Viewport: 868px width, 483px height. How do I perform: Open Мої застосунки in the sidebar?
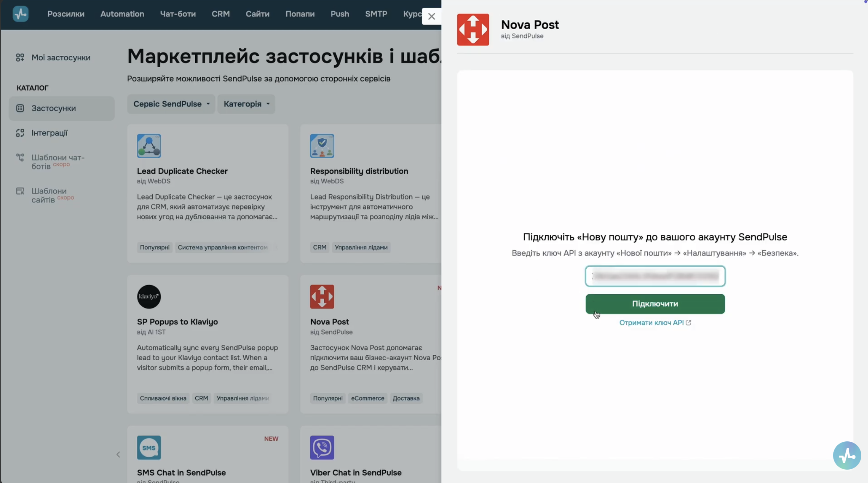61,57
